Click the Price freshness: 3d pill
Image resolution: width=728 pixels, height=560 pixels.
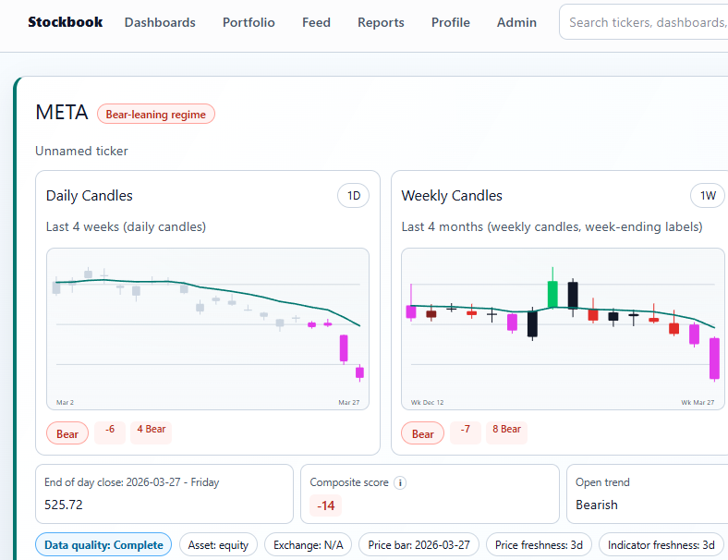(539, 544)
